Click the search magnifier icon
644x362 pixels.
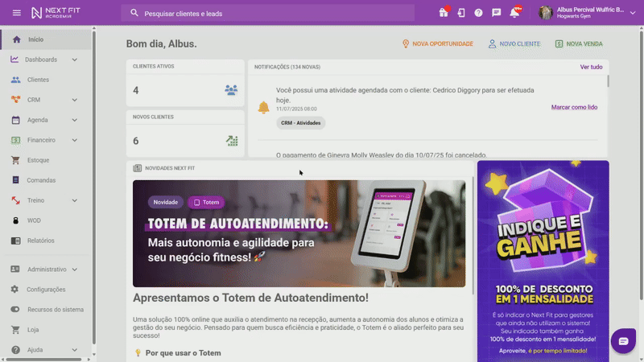point(134,13)
